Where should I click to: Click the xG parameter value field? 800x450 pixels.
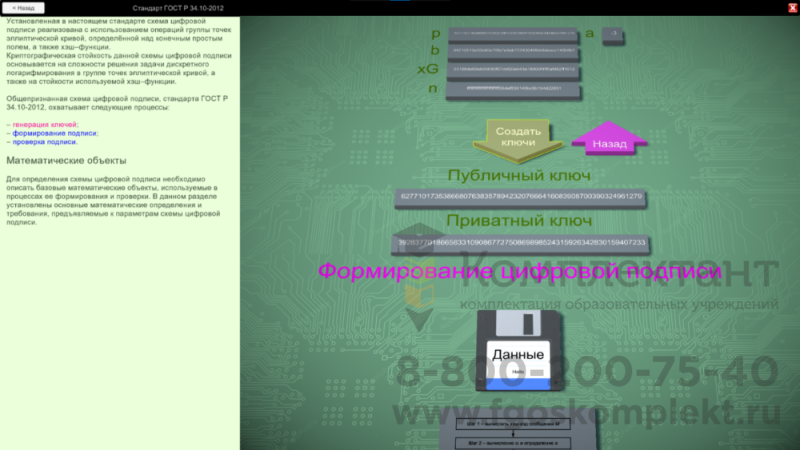coord(514,70)
